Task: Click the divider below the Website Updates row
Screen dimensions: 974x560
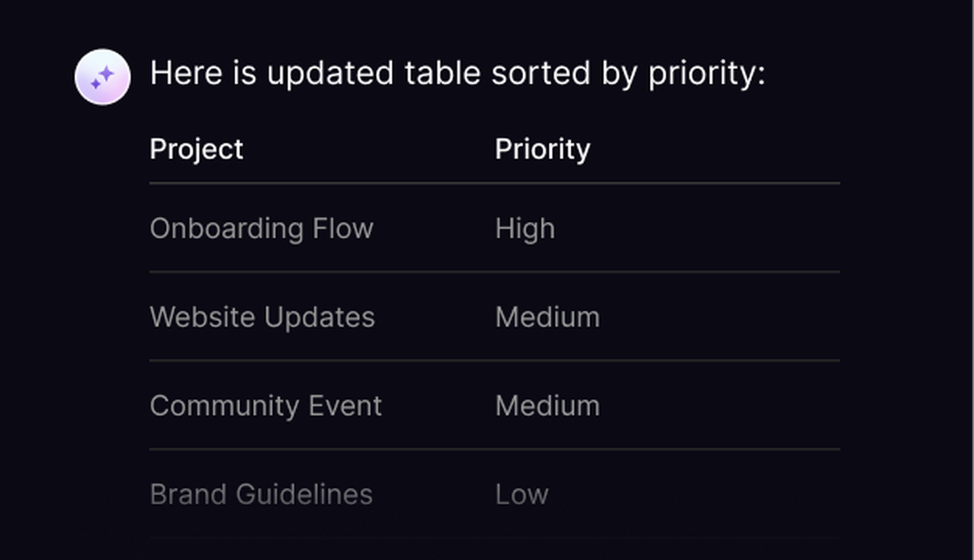Action: coord(494,360)
